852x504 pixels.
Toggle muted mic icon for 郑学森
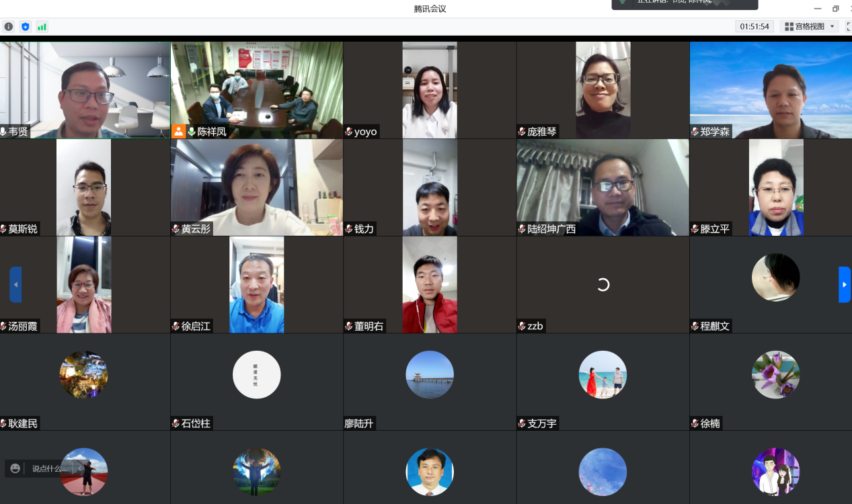695,132
